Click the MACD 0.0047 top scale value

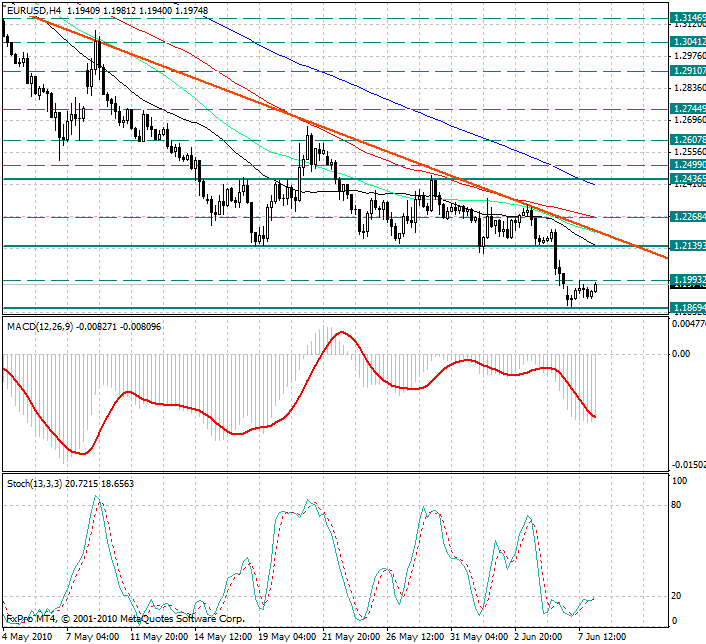[689, 324]
